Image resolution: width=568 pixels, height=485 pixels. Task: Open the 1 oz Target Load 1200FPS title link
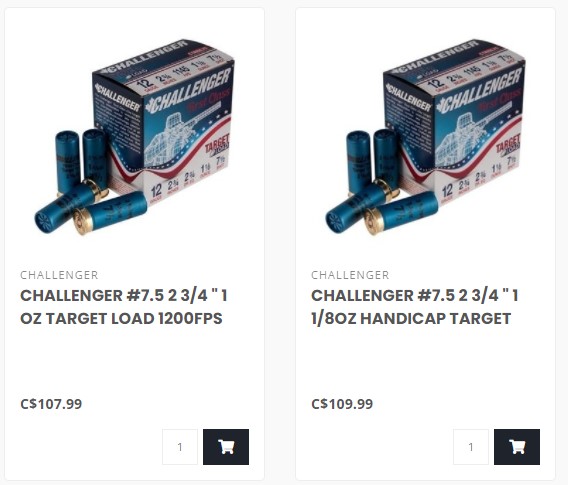click(x=124, y=307)
